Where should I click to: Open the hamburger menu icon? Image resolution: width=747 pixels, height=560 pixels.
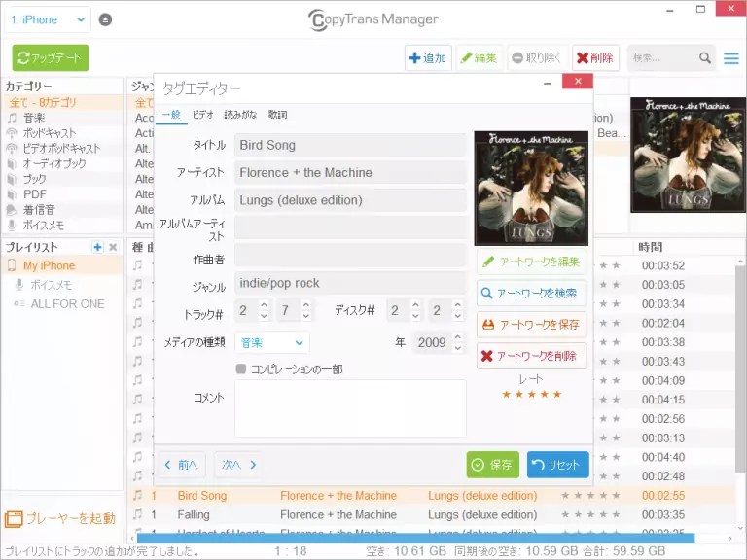(x=731, y=58)
